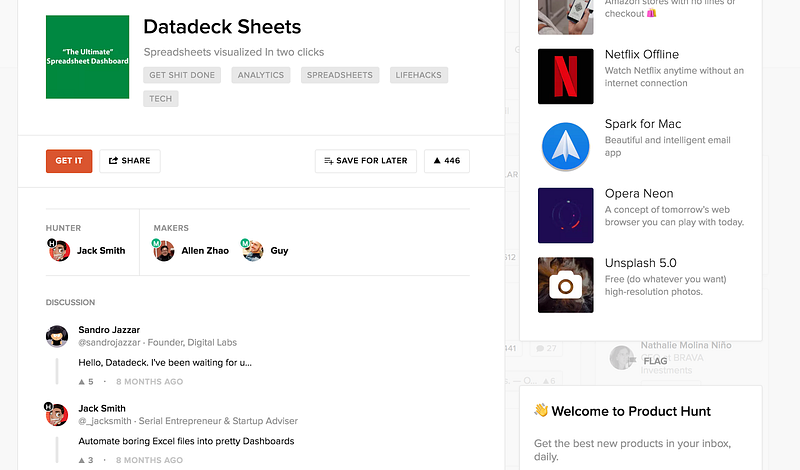Upvote Sandro Jazzar's comment with 5 votes
Screen dimensions: 800x470
(86, 381)
